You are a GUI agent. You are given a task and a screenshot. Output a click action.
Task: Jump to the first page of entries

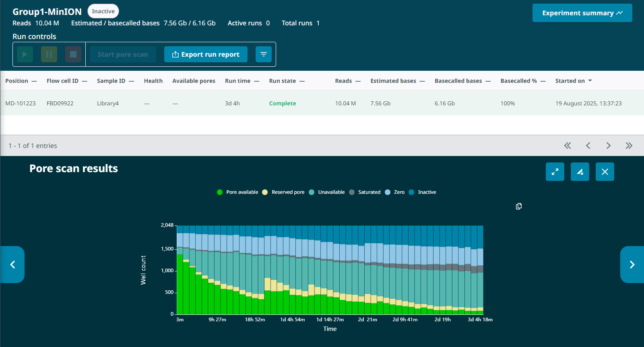coord(568,146)
